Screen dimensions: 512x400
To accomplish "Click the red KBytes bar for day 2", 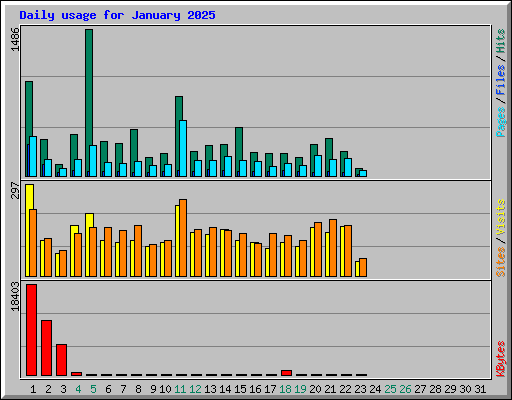I will [46, 348].
